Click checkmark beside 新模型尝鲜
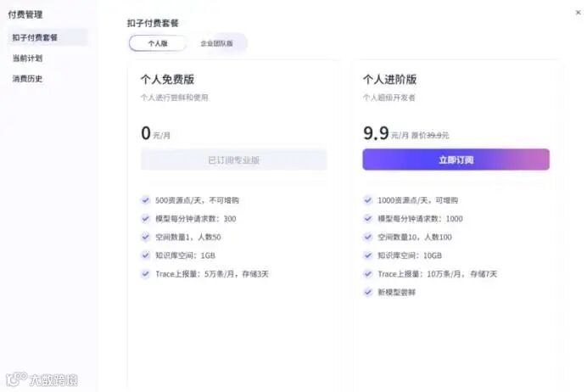 click(x=368, y=292)
